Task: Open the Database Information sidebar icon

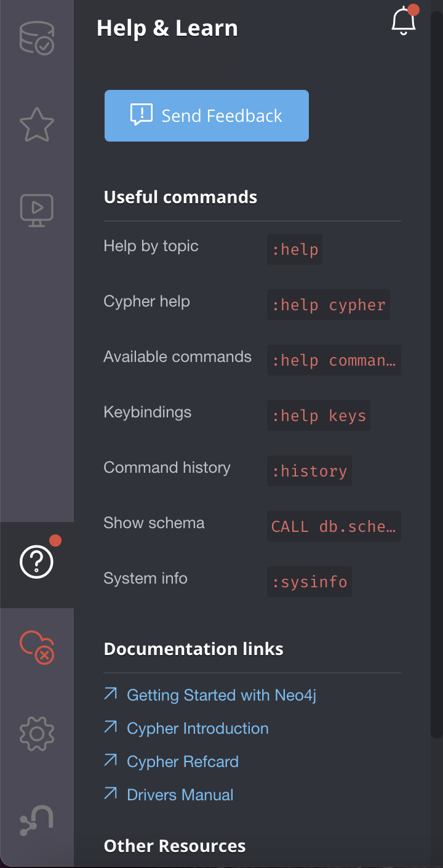Action: [37, 38]
